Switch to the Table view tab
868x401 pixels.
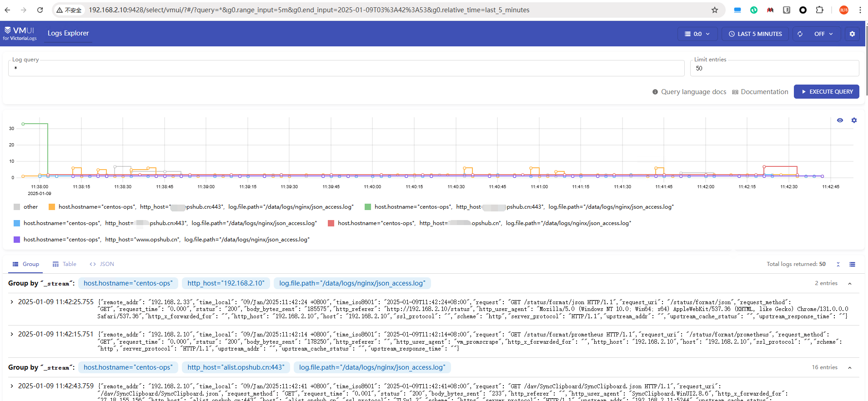click(65, 264)
